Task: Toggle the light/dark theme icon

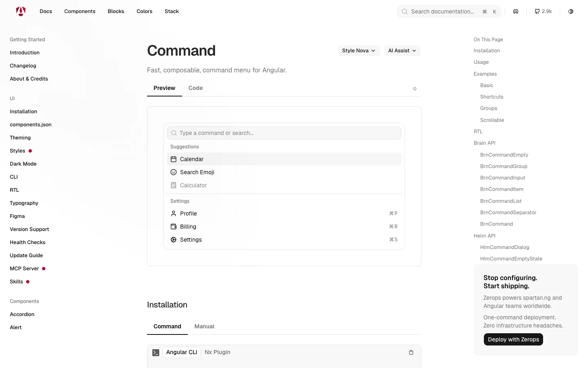Action: (x=571, y=11)
